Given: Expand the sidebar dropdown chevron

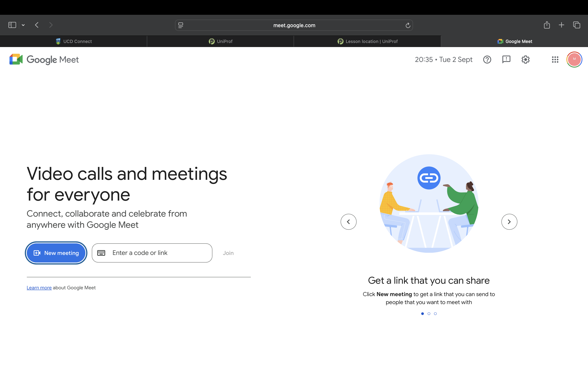Looking at the screenshot, I should (23, 25).
